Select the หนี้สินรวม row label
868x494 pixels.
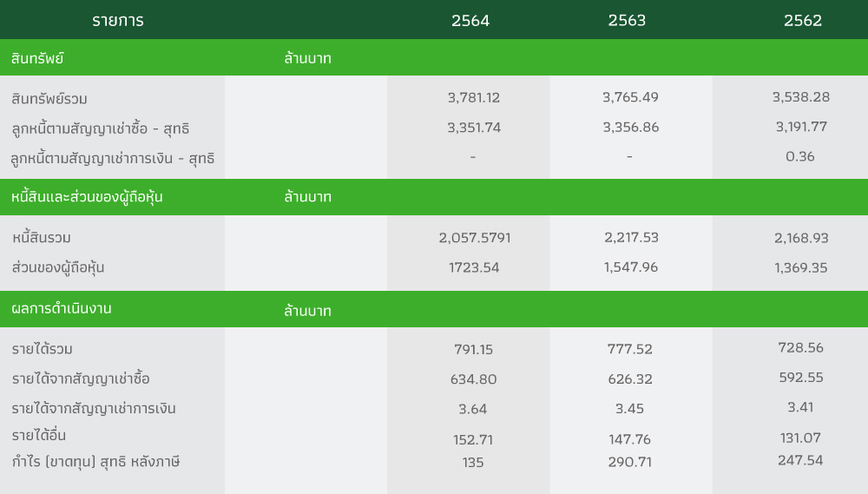tap(42, 238)
